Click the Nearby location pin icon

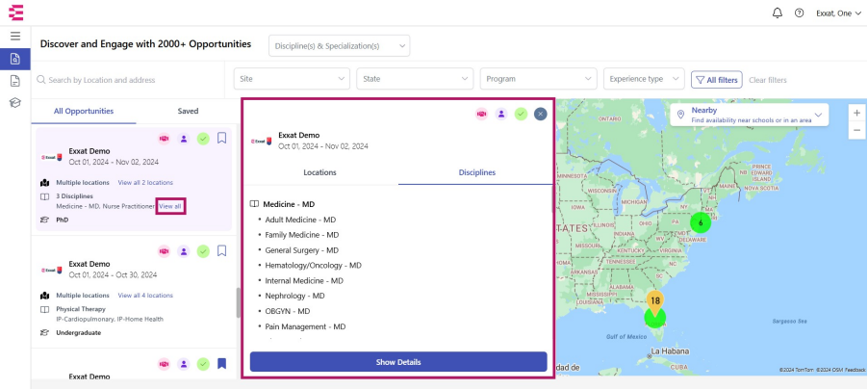(681, 115)
